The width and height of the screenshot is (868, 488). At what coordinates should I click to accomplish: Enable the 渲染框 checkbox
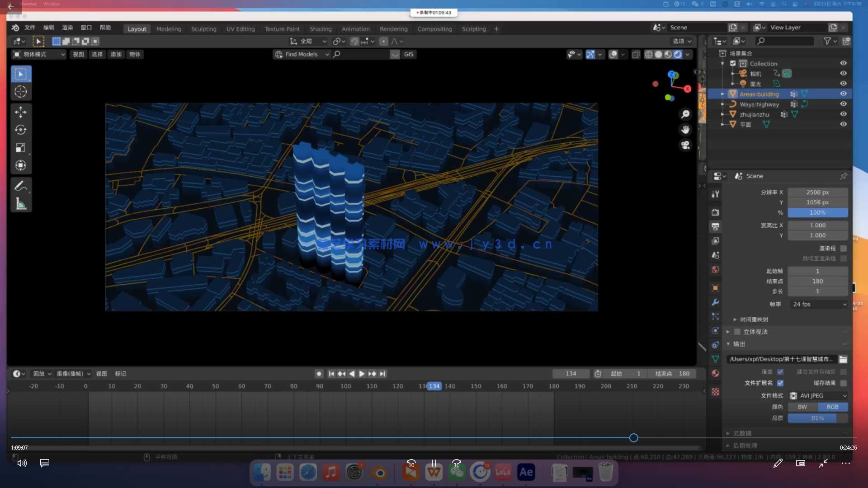pos(843,249)
